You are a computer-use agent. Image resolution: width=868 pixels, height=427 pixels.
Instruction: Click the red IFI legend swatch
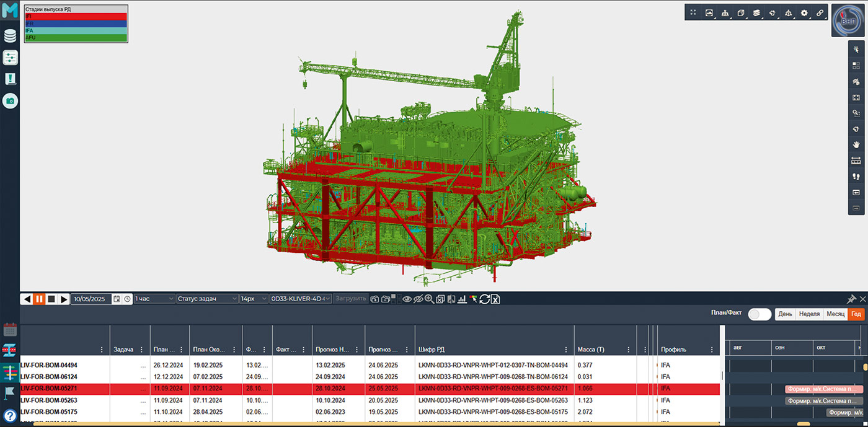[x=76, y=17]
